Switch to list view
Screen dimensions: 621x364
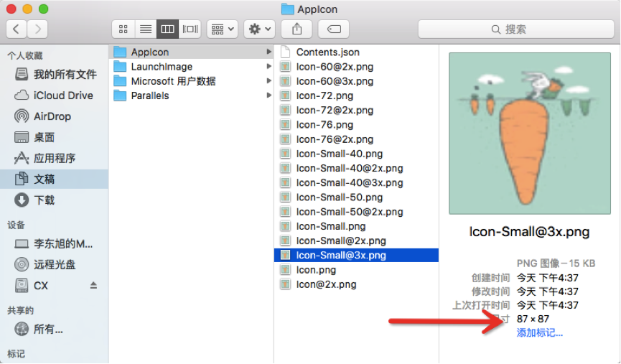click(x=146, y=29)
